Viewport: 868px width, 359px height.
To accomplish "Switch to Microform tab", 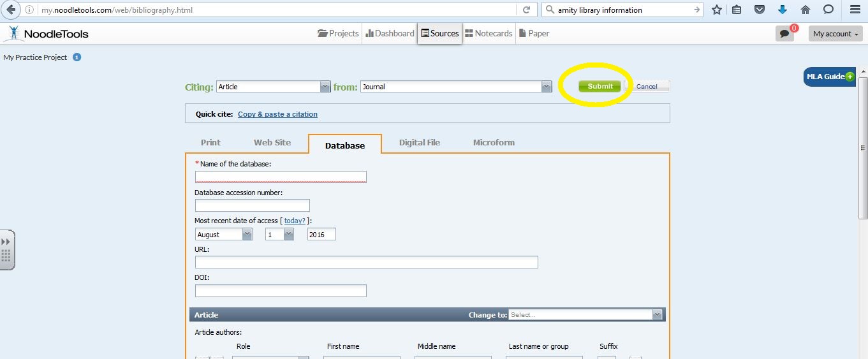I will pos(494,142).
